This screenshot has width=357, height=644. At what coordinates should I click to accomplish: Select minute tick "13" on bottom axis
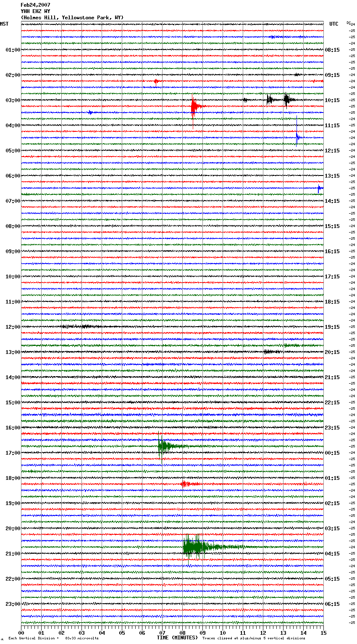click(x=283, y=633)
